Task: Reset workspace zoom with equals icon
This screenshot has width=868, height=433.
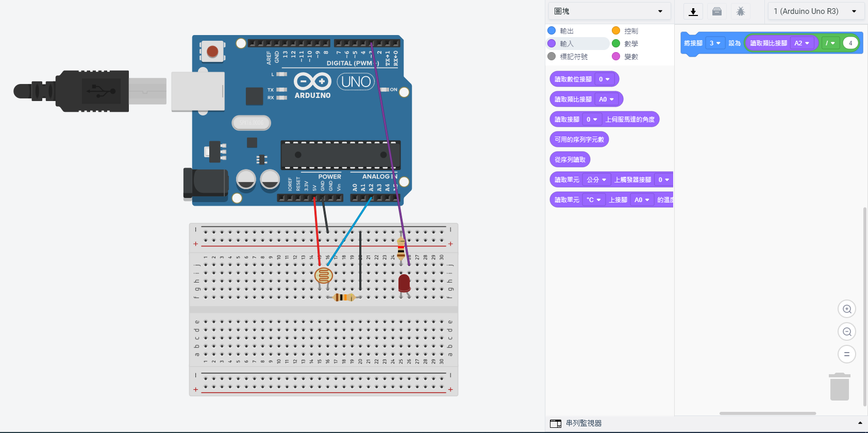Action: [847, 354]
